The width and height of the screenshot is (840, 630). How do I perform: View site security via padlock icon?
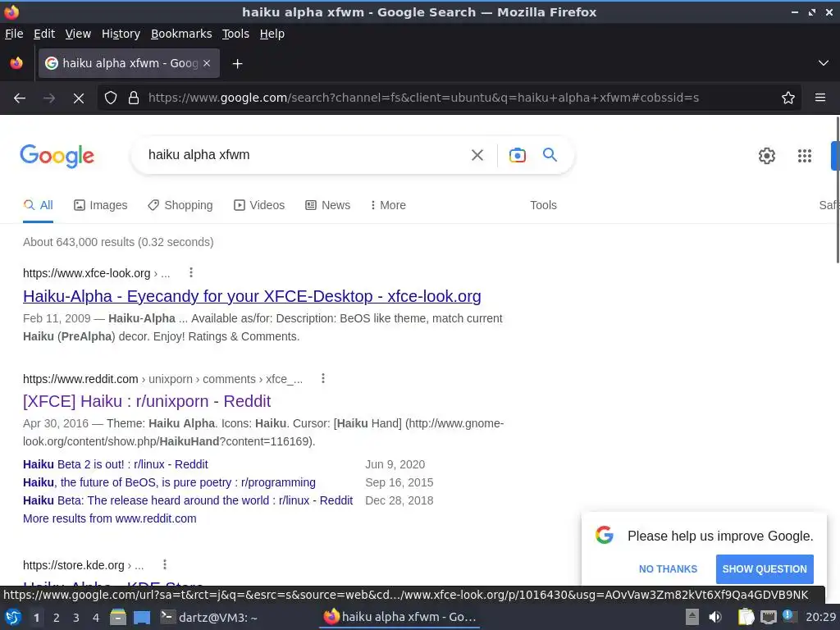(134, 98)
